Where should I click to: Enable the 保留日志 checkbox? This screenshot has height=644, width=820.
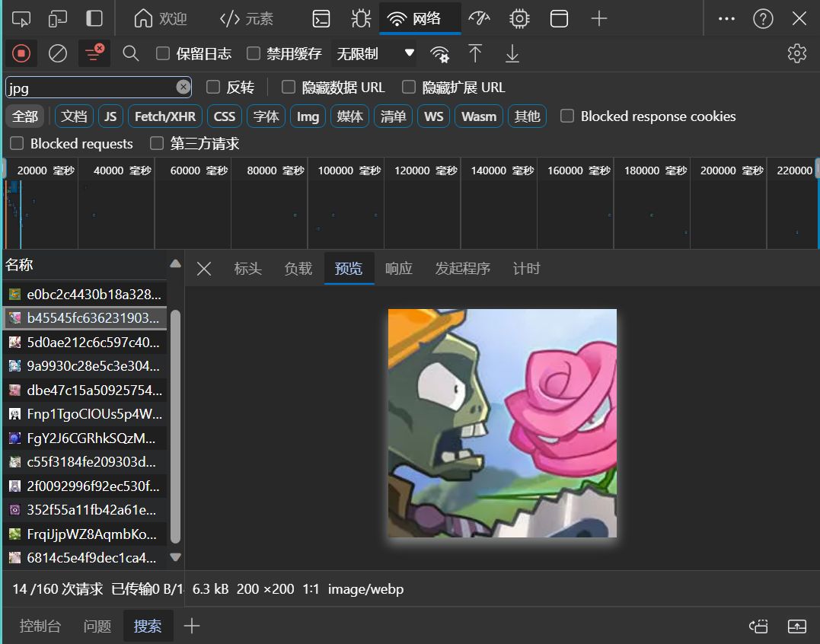(163, 53)
